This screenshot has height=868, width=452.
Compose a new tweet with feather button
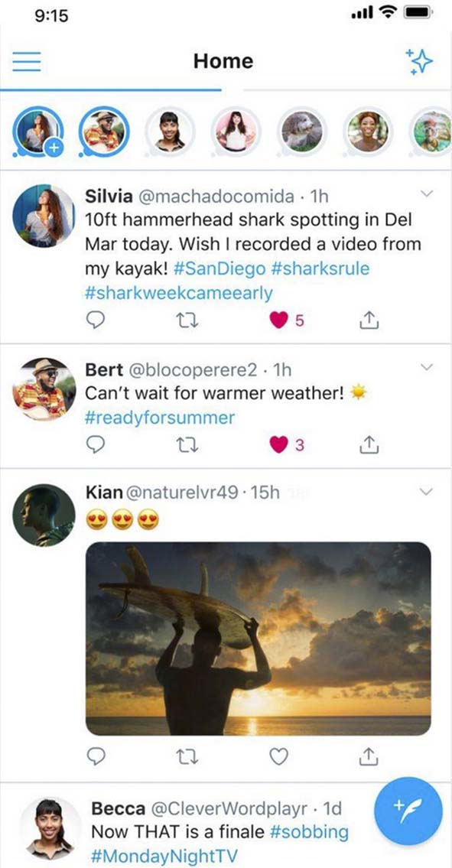point(408,811)
